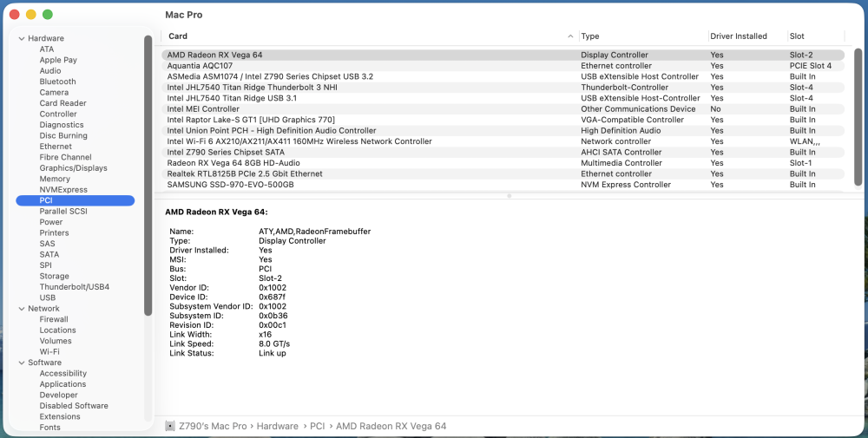Select the Intel Wi-Fi 6 AX210 row

tap(503, 141)
